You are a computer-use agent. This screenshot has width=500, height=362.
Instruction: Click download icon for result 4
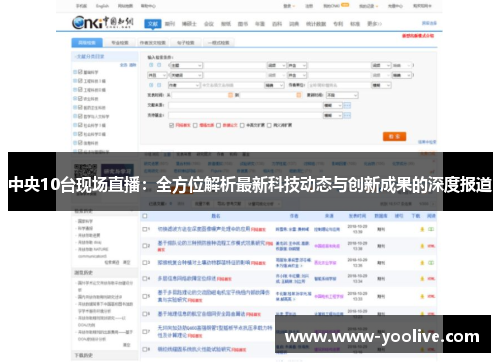[422, 279]
